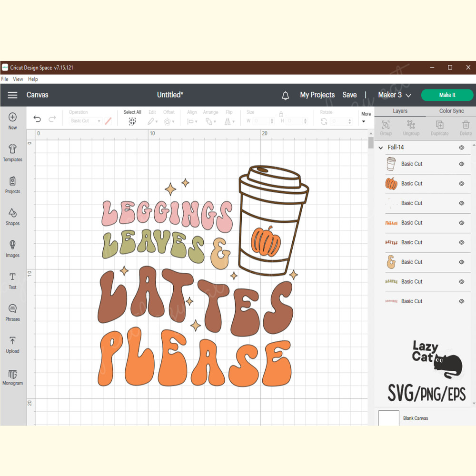476x476 pixels.
Task: Open the Upload panel
Action: click(13, 345)
